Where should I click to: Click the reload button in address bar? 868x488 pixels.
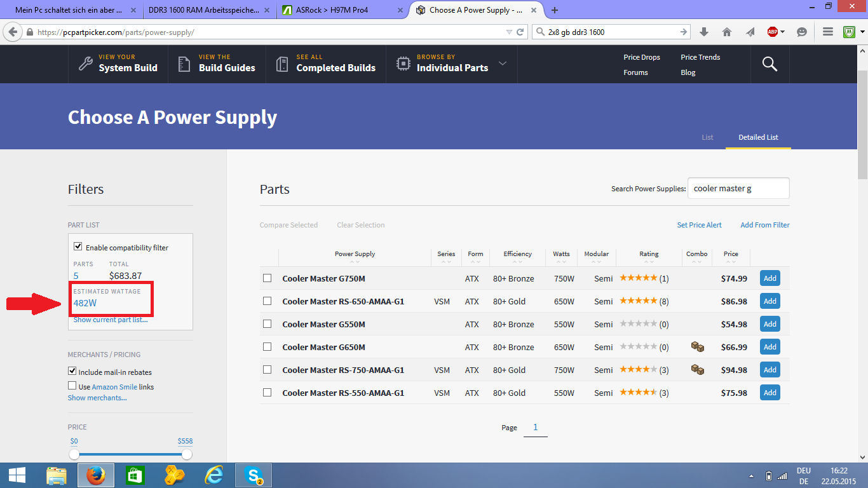point(520,32)
